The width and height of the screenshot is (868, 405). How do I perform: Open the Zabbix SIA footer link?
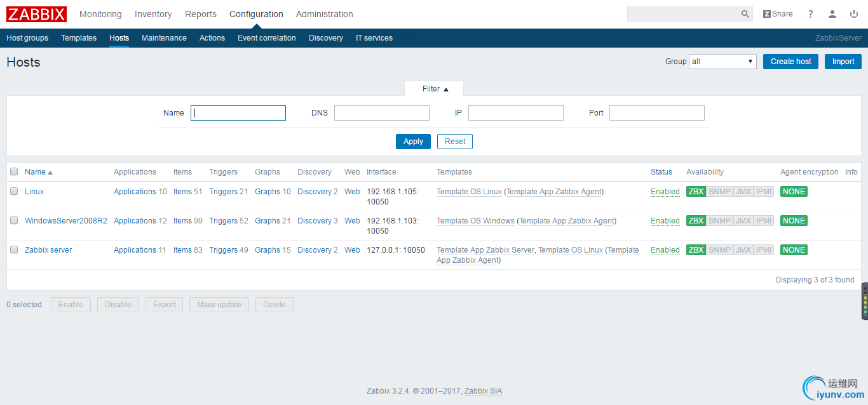(483, 391)
